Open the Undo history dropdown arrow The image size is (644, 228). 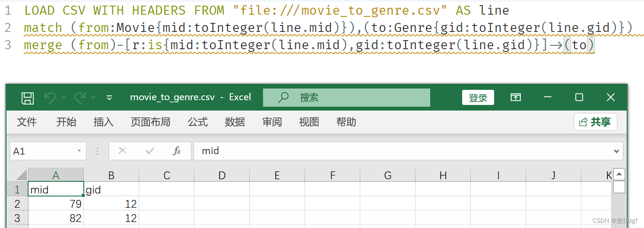click(x=63, y=98)
